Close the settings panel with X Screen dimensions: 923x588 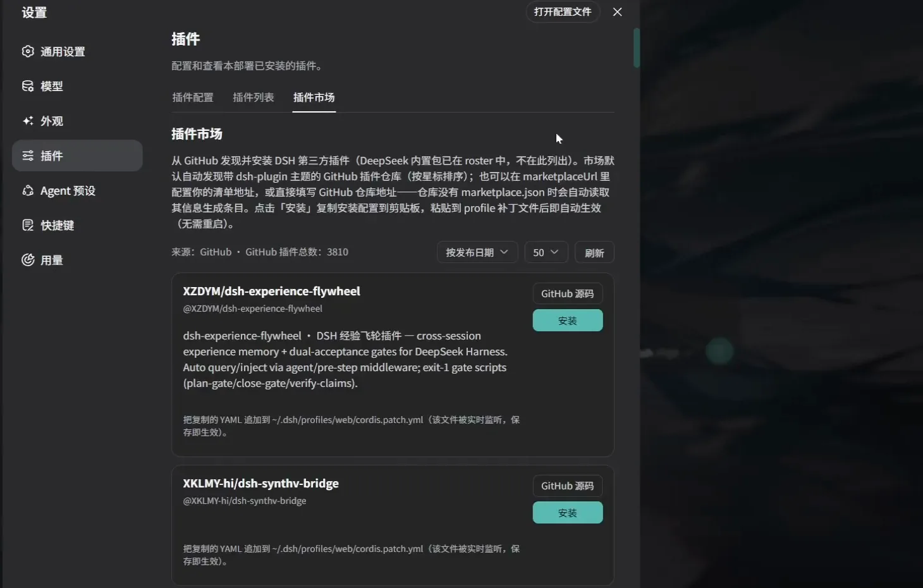[x=618, y=12]
